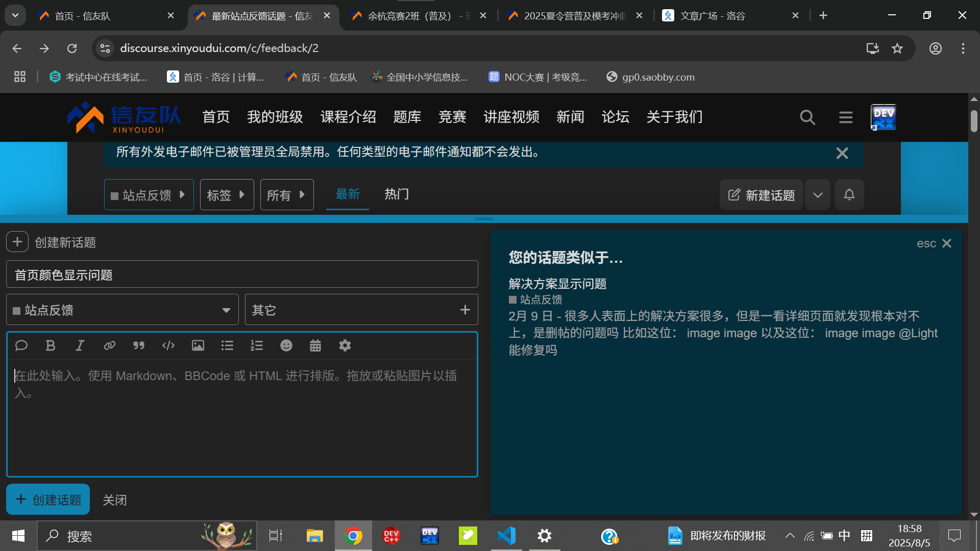Screen dimensions: 980x551
Task: Open the emoji picker in the composer
Action: point(286,345)
